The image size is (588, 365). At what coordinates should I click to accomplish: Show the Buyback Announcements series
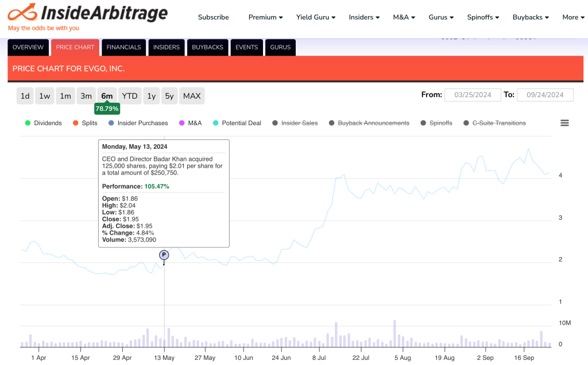(369, 123)
